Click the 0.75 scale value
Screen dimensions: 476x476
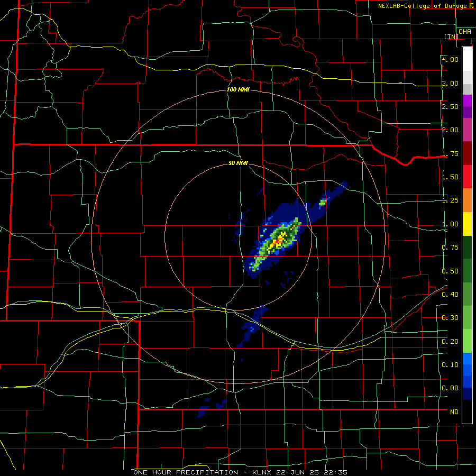[450, 248]
